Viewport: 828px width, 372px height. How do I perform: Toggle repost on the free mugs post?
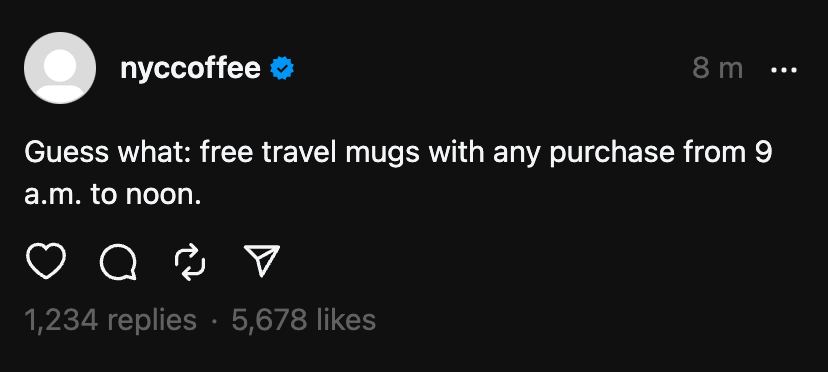pos(190,262)
